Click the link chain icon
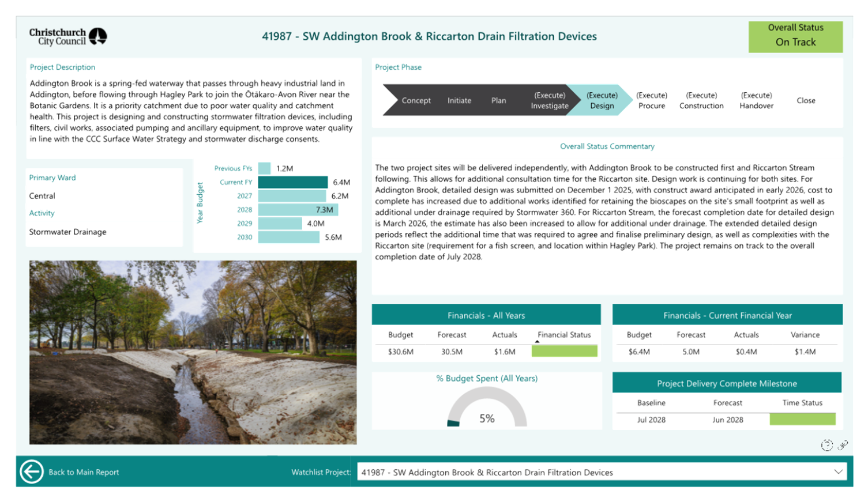This screenshot has height=502, width=868. [843, 445]
